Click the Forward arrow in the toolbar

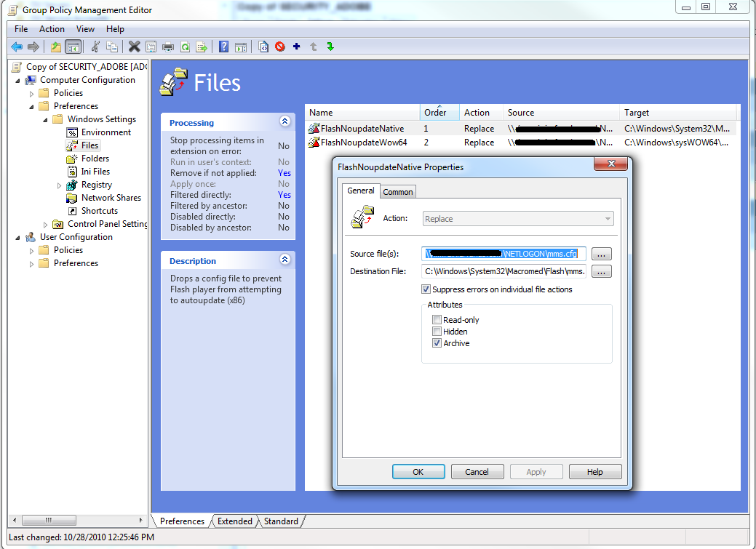click(33, 47)
